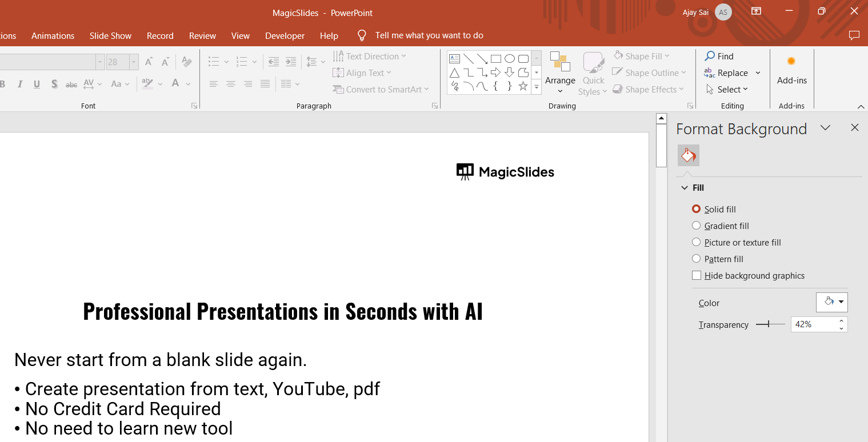Screen dimensions: 868x442
Task: Click the Underline formatting icon
Action: point(37,84)
